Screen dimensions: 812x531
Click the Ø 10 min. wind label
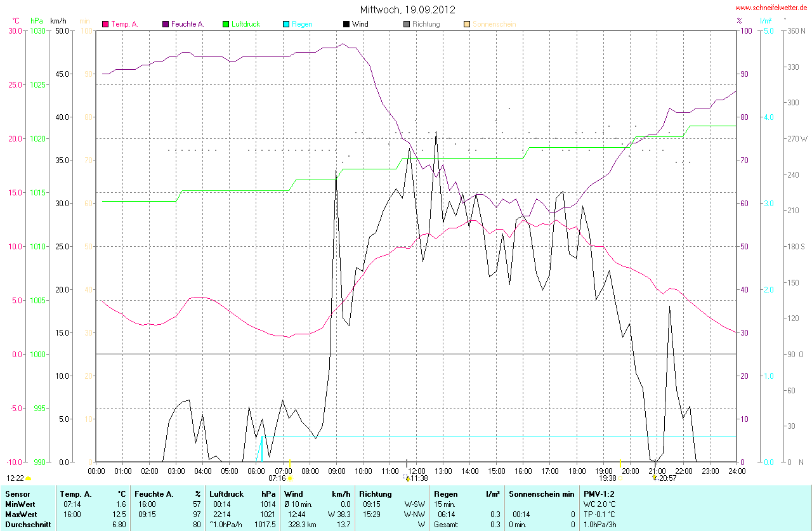[299, 504]
